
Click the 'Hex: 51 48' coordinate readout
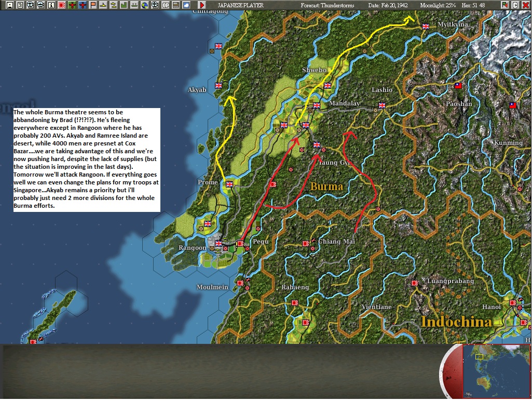coord(473,5)
